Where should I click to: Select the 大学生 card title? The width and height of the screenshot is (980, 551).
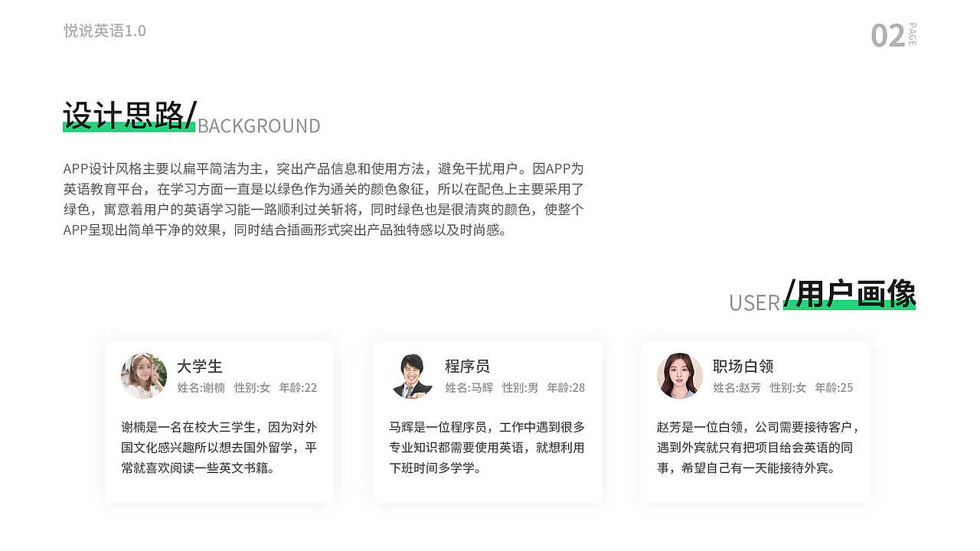(199, 367)
